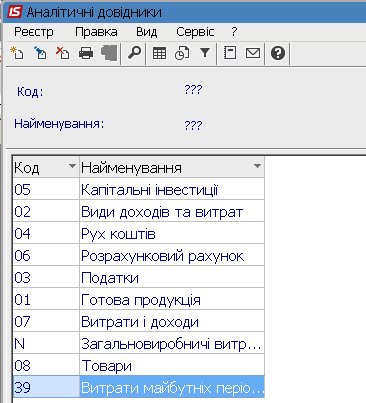This screenshot has width=366, height=403.
Task: Click the printer icon
Action: (86, 53)
